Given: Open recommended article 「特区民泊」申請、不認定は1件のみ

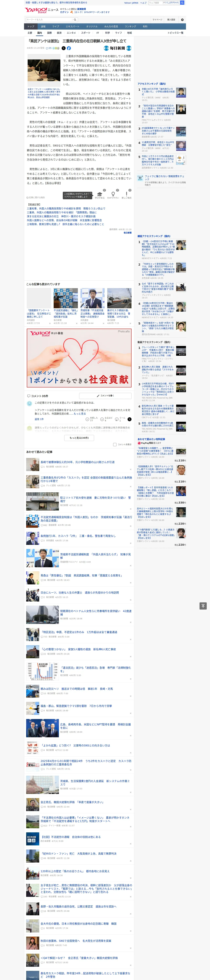Looking at the screenshot, I should (x=79, y=632).
